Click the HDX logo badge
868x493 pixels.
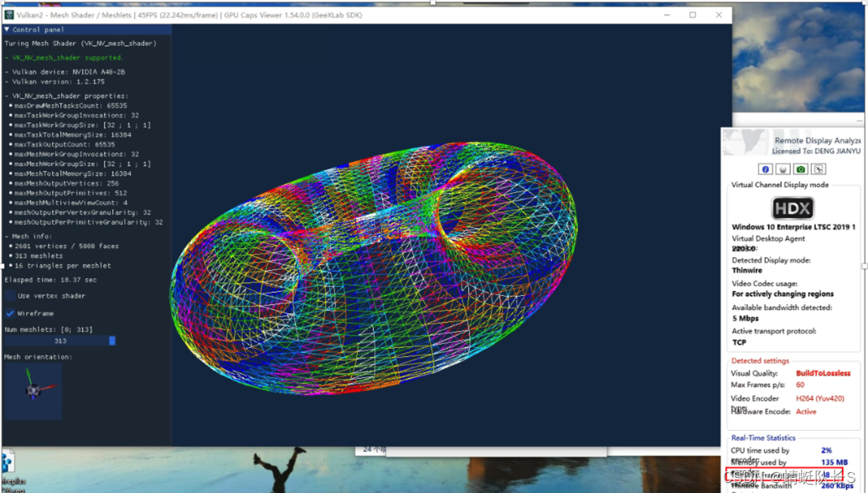click(x=792, y=208)
